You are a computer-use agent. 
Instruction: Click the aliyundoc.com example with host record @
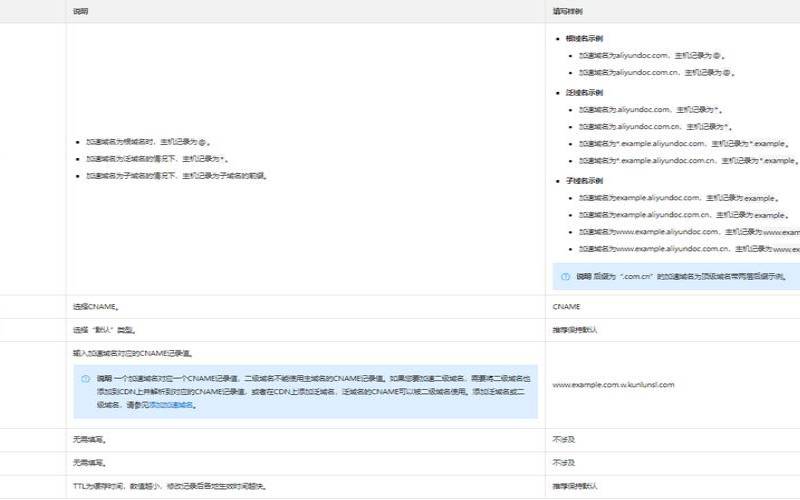[652, 55]
